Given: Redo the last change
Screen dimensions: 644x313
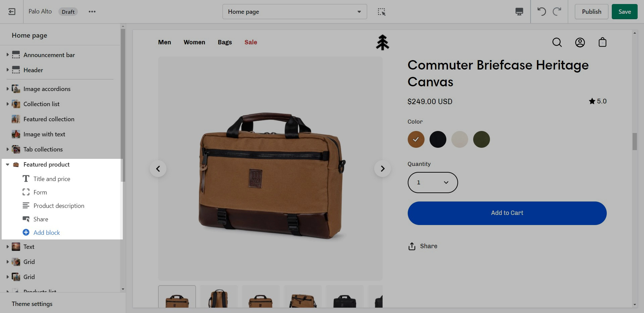Looking at the screenshot, I should click(x=557, y=12).
